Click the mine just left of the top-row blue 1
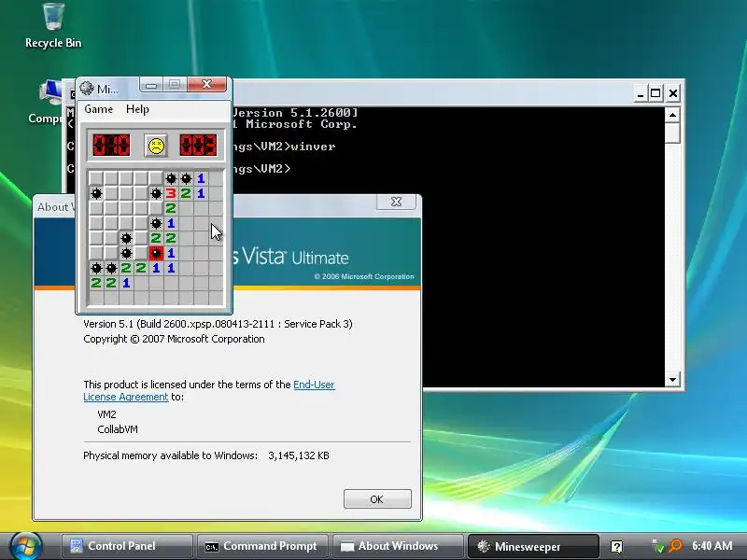Viewport: 747px width, 560px height. 186,178
